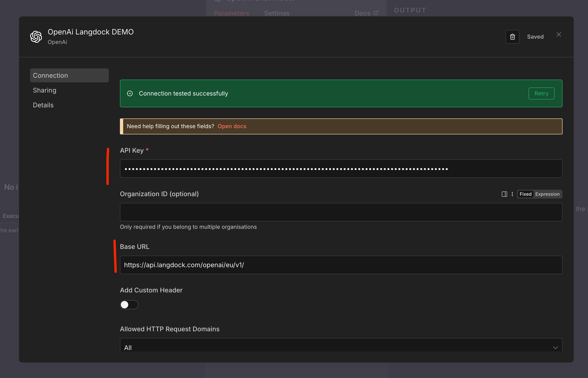Click the trash delete credential icon
Screen dimensions: 588x378
point(512,37)
